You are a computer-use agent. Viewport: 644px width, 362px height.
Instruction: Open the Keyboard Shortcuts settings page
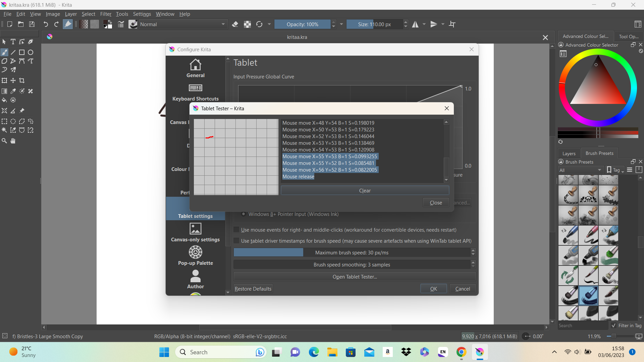pos(195,92)
